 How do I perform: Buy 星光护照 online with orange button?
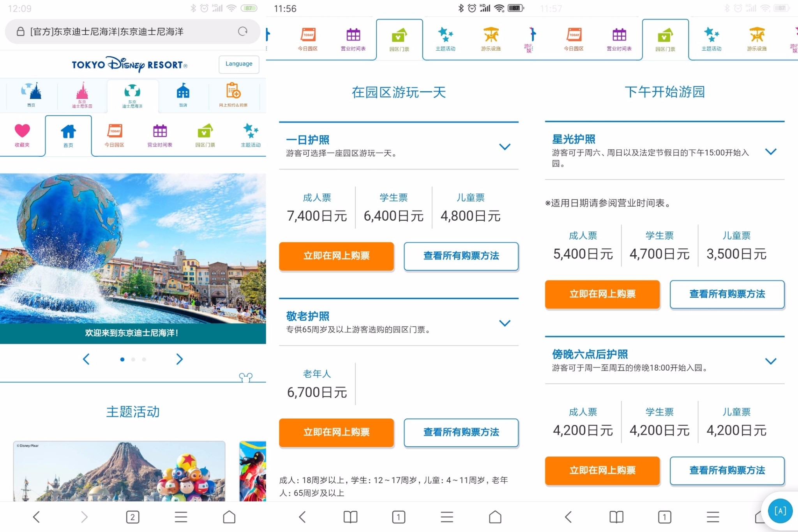[602, 294]
